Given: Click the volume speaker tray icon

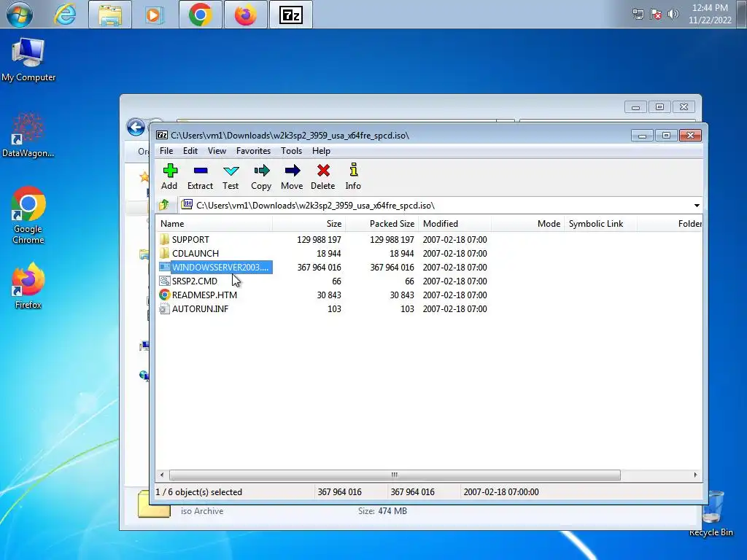Looking at the screenshot, I should point(673,15).
